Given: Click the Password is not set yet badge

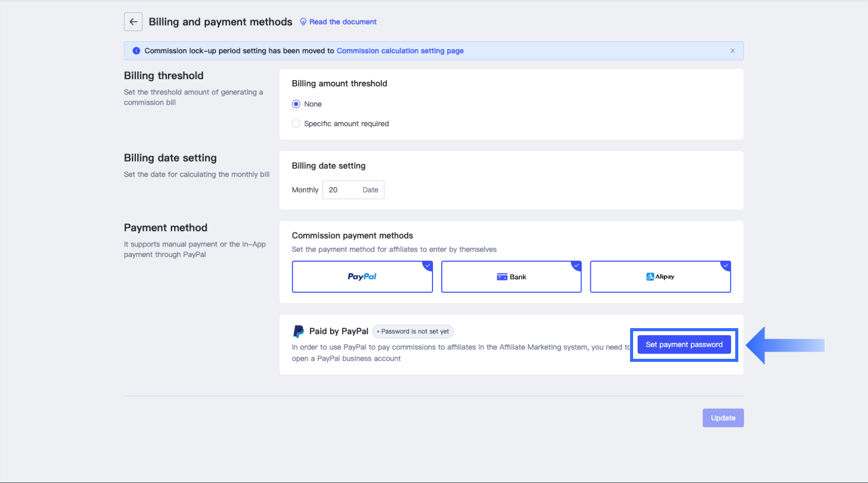Looking at the screenshot, I should [413, 332].
